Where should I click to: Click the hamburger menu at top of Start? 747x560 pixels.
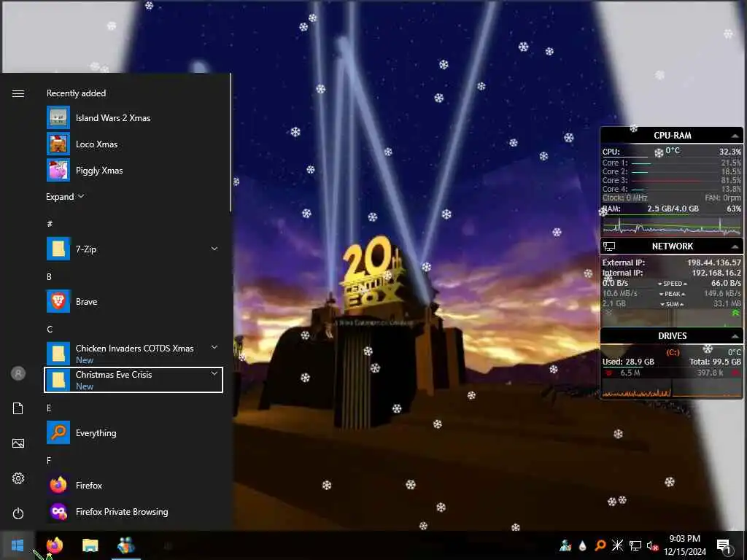[18, 93]
